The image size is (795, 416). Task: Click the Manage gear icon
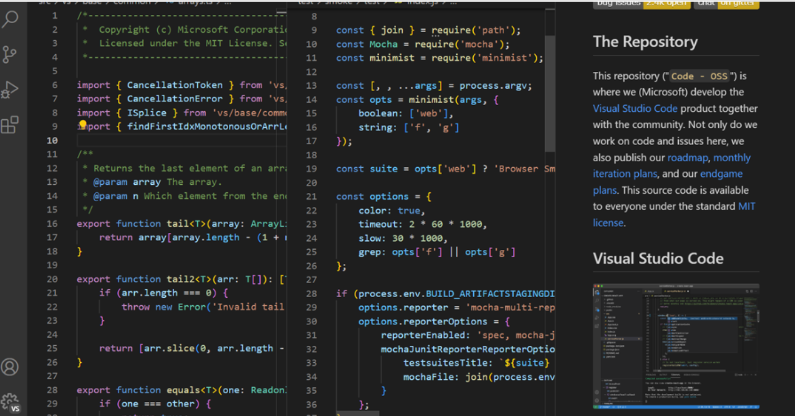click(11, 401)
